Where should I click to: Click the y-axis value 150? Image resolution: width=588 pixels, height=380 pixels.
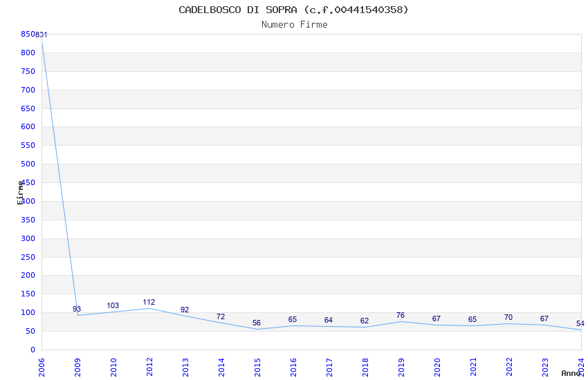point(28,294)
